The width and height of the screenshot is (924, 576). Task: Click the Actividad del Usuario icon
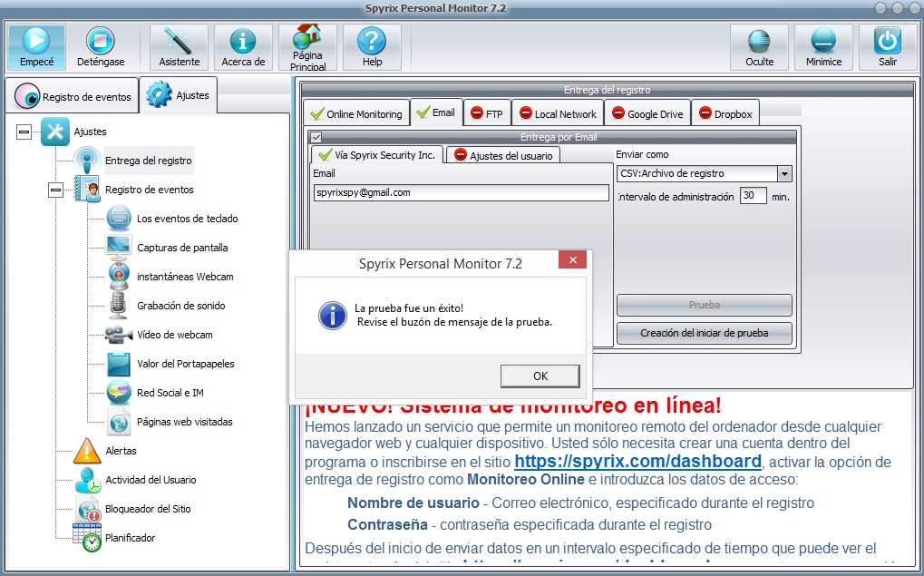tap(88, 480)
